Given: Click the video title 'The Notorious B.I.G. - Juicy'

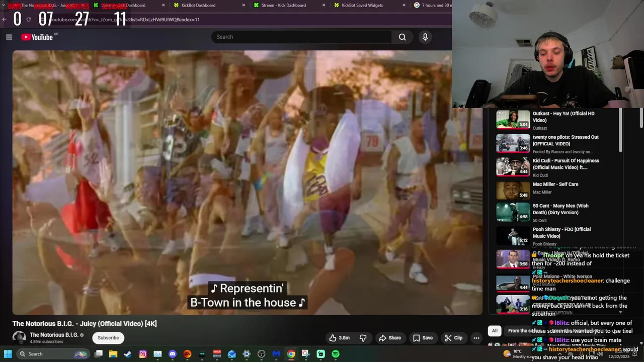Looking at the screenshot, I should tap(85, 324).
